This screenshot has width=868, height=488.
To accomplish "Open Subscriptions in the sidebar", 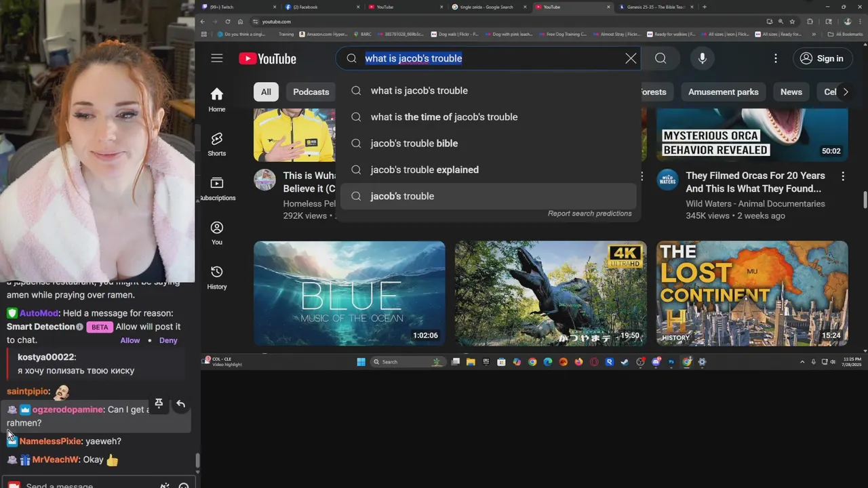I will (x=217, y=188).
